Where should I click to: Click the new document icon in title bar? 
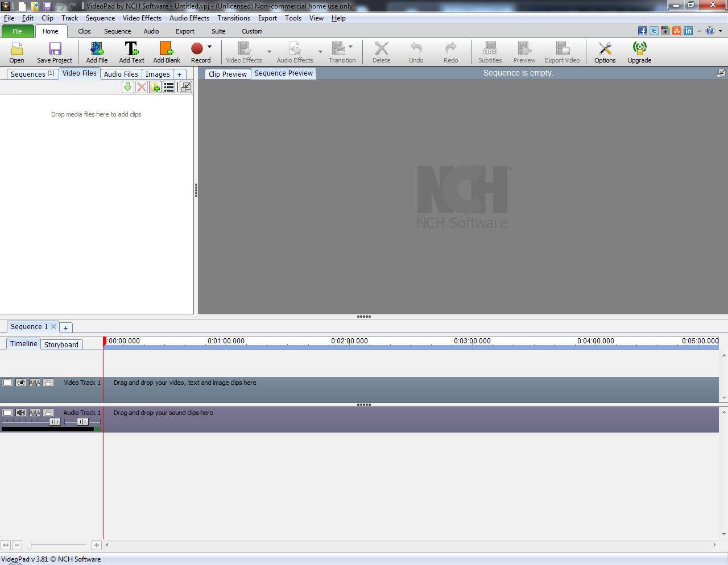pos(22,6)
